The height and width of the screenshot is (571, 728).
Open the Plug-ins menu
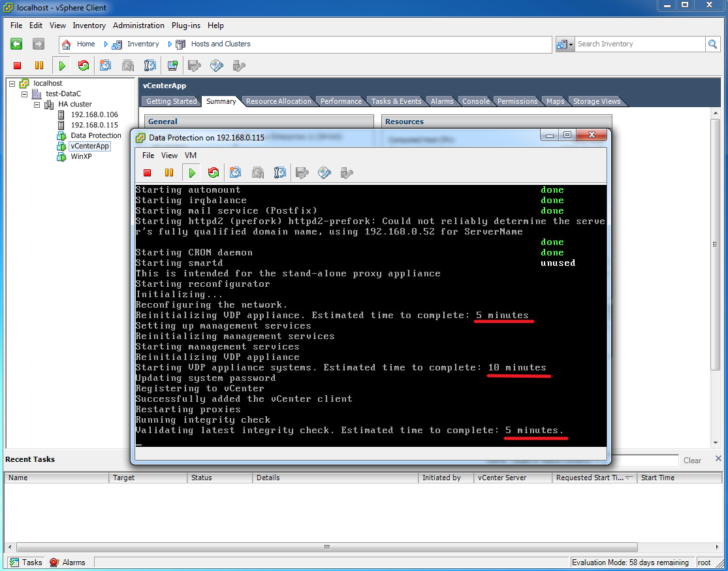185,25
